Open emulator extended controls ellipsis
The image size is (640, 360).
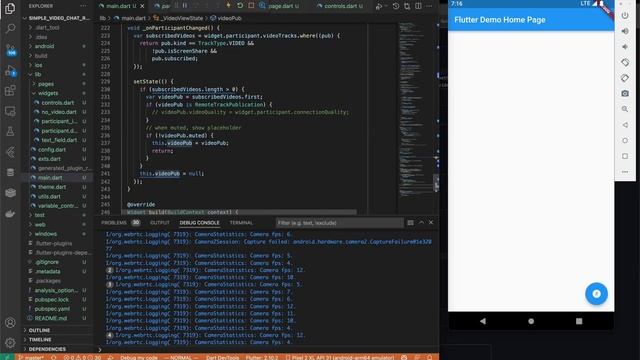point(625,172)
